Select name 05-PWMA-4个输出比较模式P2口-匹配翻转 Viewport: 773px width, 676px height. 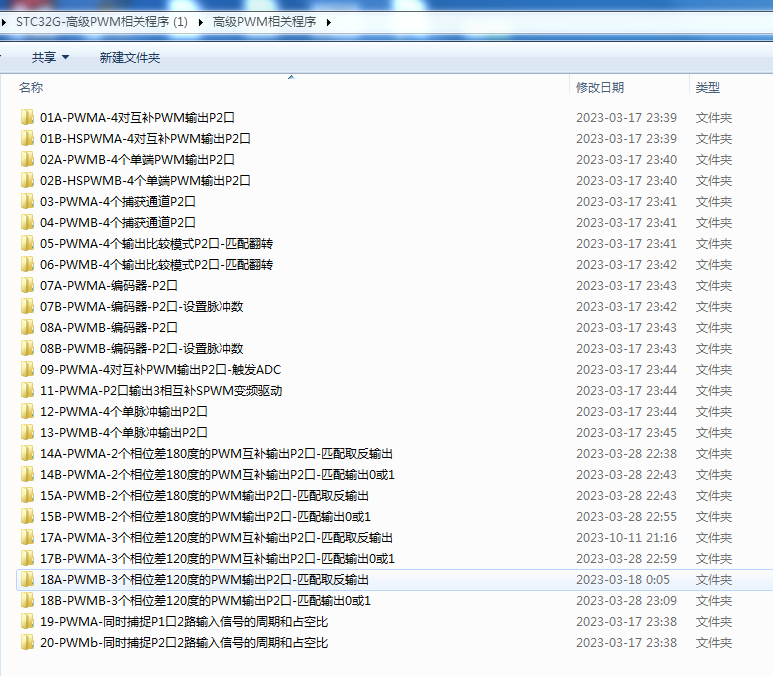[x=156, y=244]
